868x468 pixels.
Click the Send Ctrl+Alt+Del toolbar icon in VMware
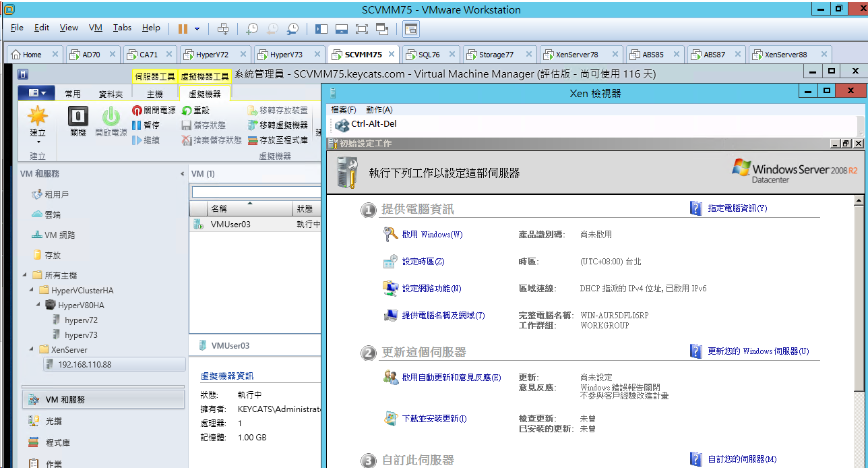coord(223,28)
